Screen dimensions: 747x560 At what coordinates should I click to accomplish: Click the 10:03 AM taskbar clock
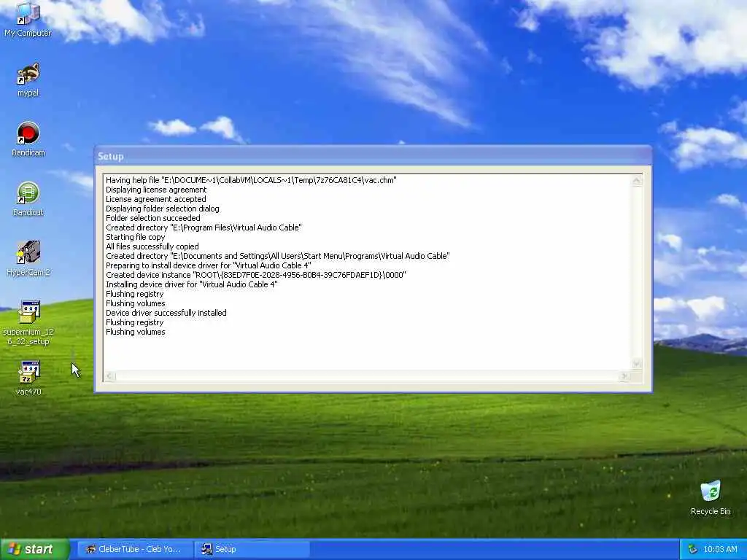pos(720,549)
